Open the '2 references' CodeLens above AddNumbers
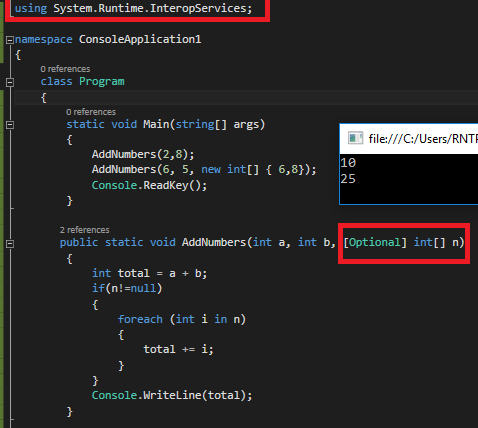Viewport: 478px width, 428px height. [x=84, y=230]
